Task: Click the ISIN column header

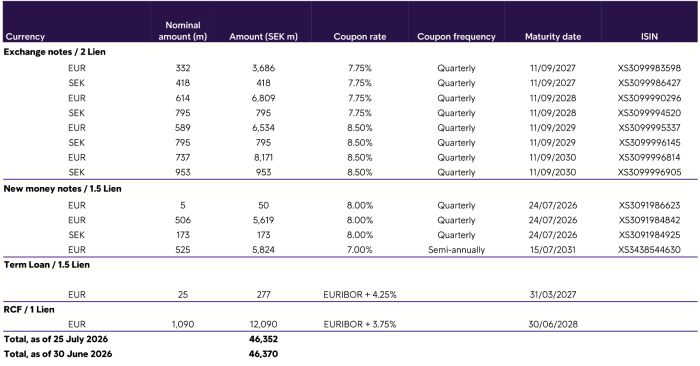Action: click(649, 37)
